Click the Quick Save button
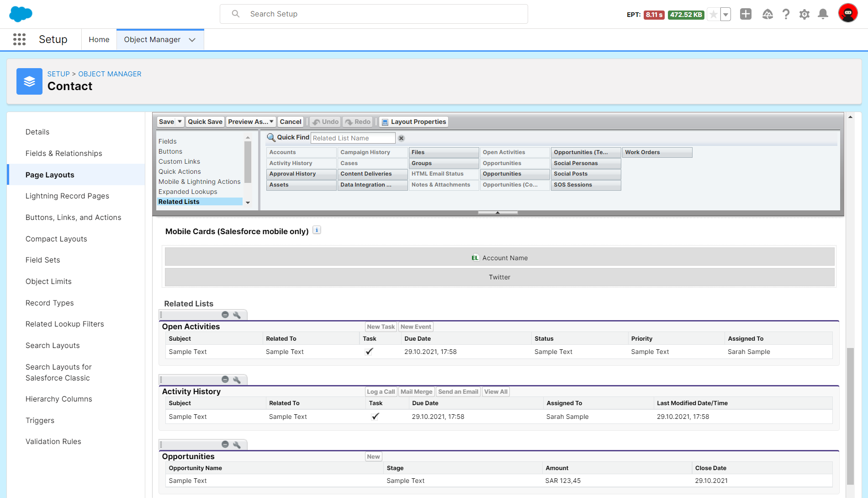Viewport: 868px width, 498px height. click(205, 122)
